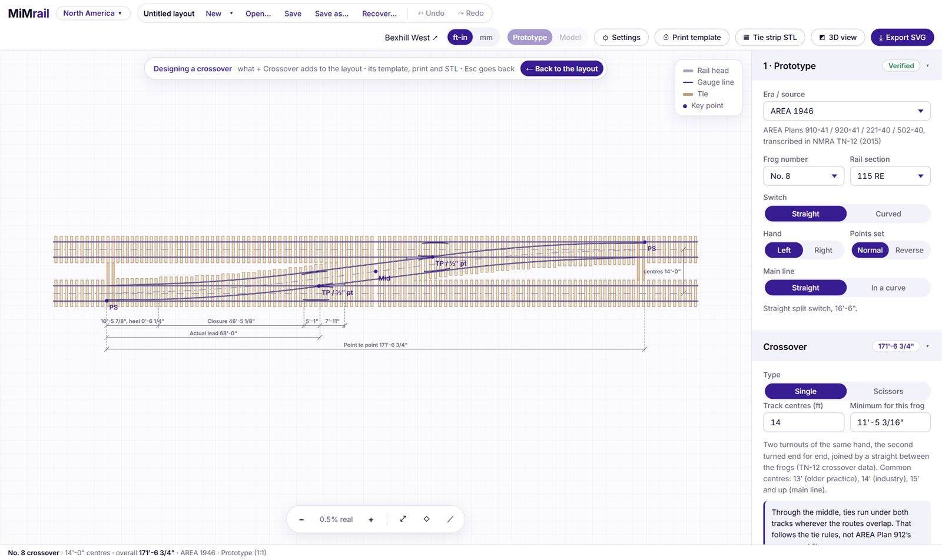This screenshot has height=560, width=942.
Task: Click Open... in the top menu
Action: pyautogui.click(x=258, y=14)
